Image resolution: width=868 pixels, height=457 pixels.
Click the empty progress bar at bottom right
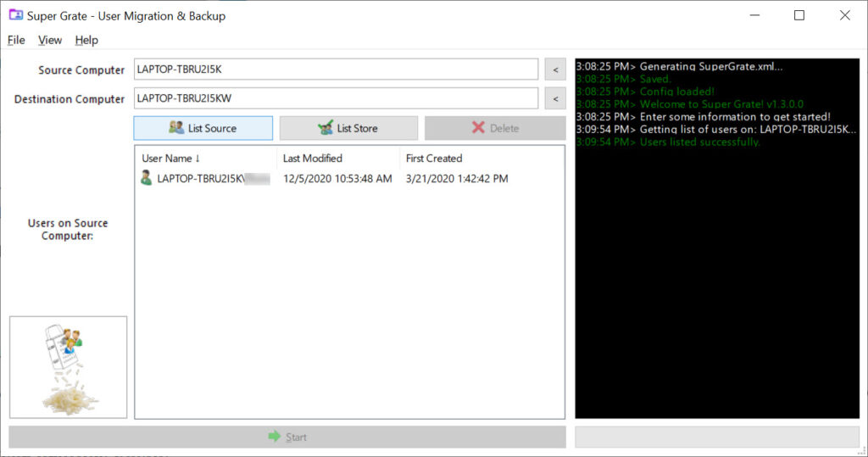point(717,437)
